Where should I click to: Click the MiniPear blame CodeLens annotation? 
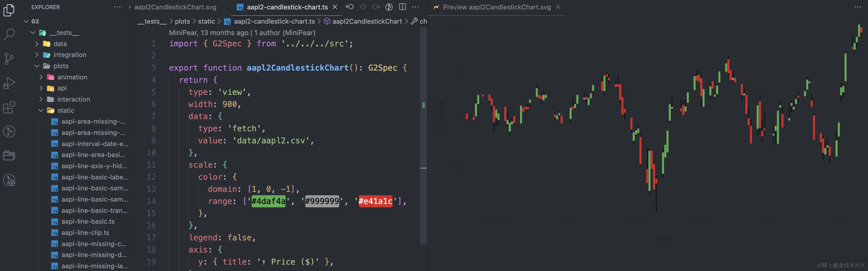click(242, 33)
